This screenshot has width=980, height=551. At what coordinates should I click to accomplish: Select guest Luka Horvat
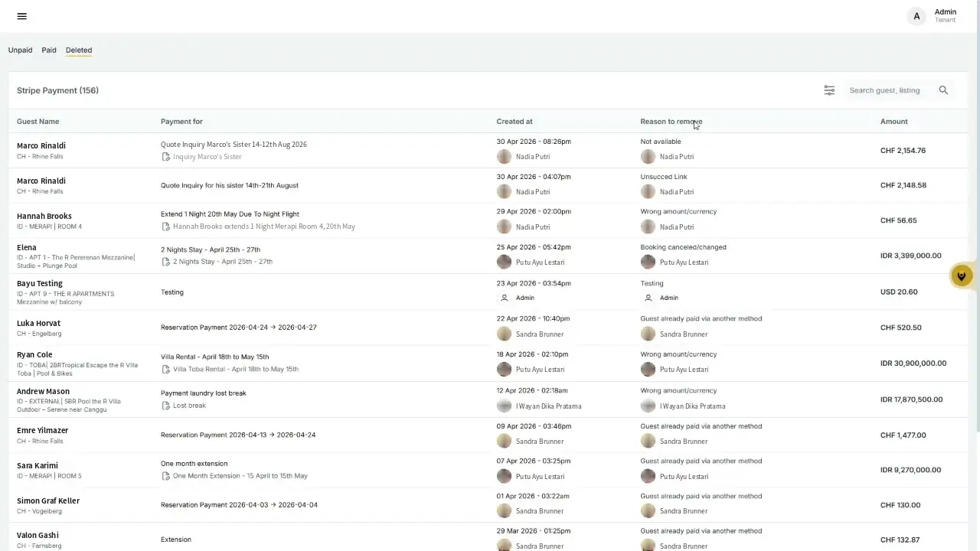pyautogui.click(x=38, y=323)
